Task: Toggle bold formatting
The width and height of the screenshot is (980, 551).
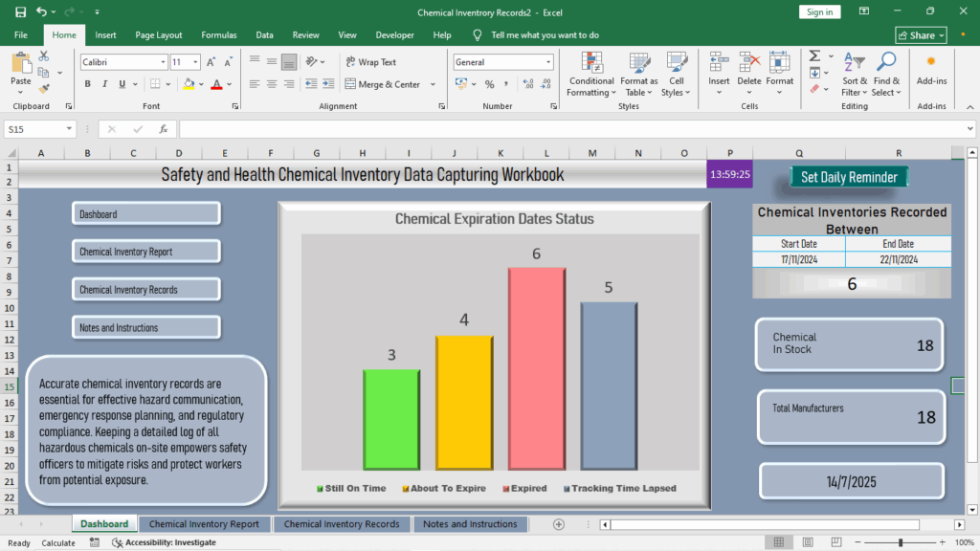Action: pos(86,84)
